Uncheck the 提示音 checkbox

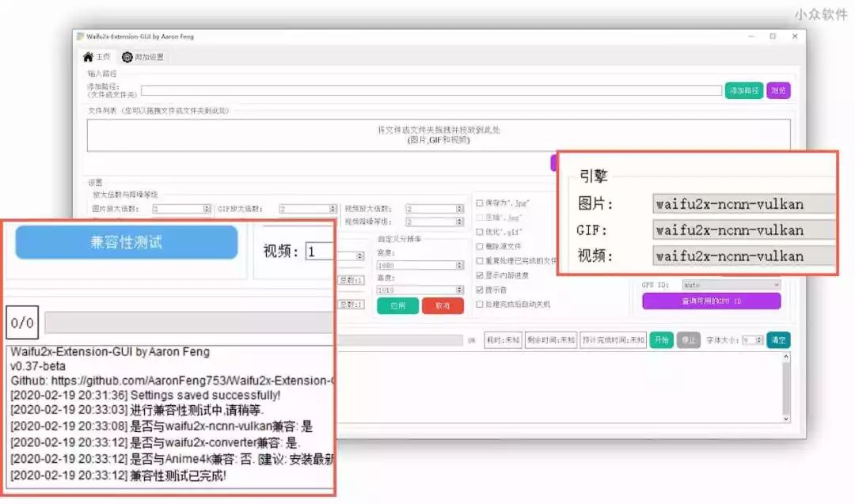[x=480, y=290]
